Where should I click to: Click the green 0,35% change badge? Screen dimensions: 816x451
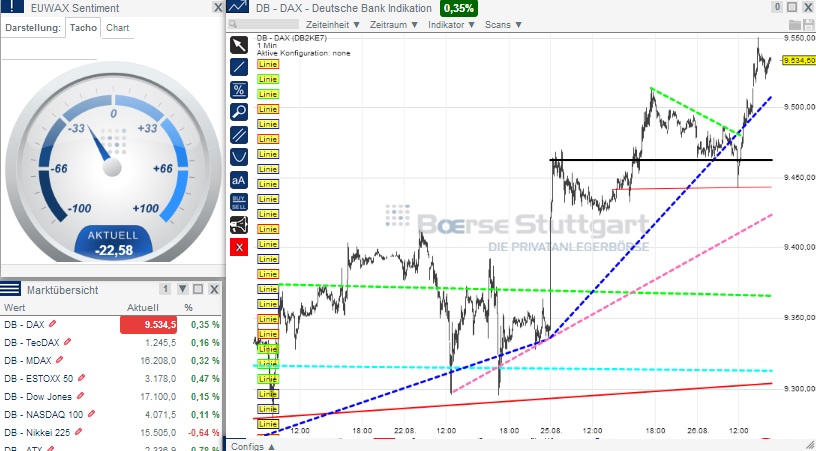point(458,8)
